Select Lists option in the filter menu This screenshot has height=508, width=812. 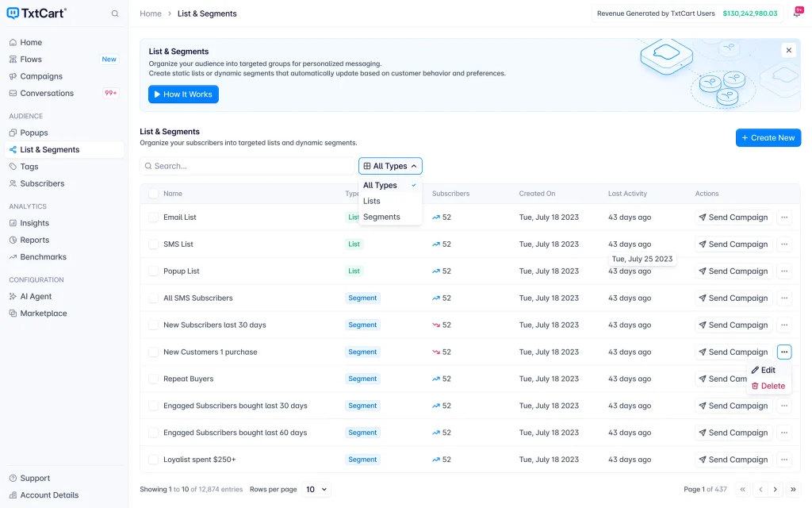pyautogui.click(x=389, y=201)
